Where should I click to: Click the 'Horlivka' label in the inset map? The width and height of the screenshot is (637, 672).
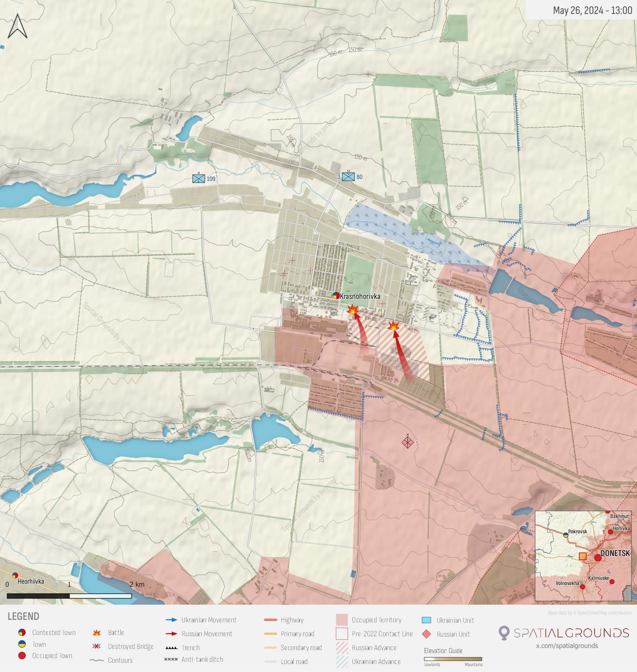click(621, 528)
